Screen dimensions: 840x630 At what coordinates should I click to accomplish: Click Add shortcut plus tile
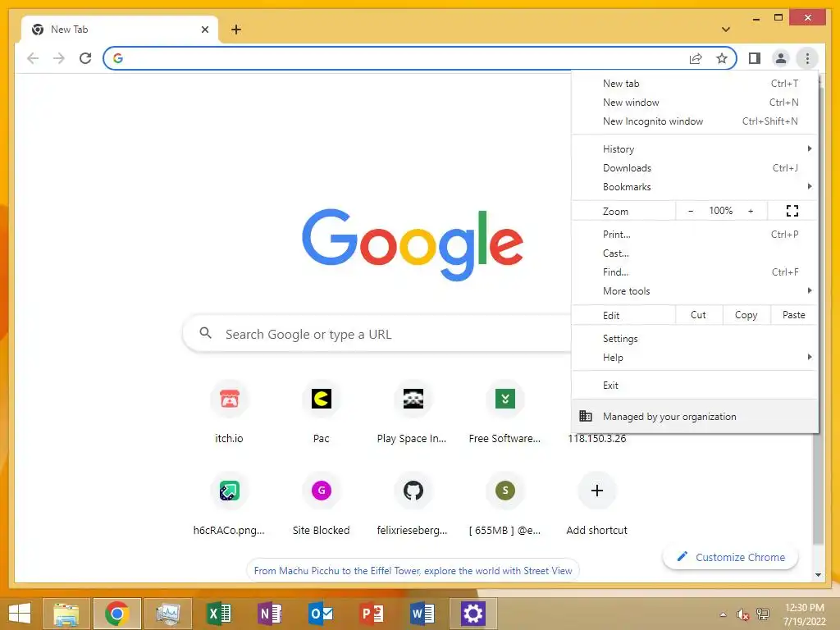click(597, 504)
